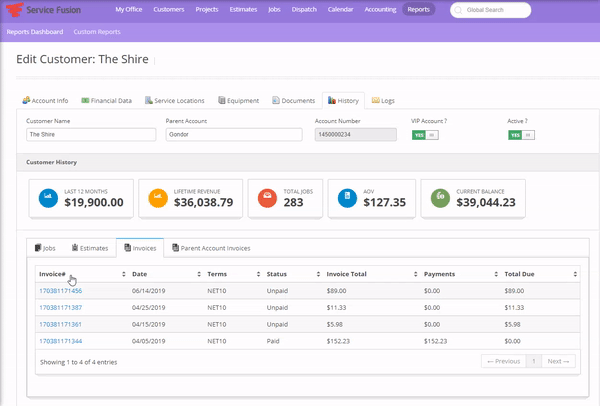Open the Logs tab envelope icon
Image resolution: width=600 pixels, height=406 pixels.
[x=375, y=100]
